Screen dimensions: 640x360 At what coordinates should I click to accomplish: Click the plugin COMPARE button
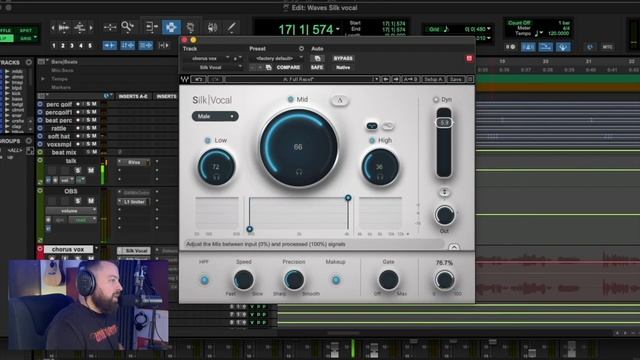288,67
